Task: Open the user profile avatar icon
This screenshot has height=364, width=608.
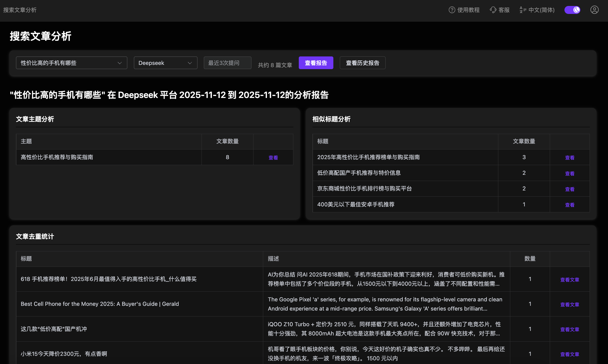Action: 594,10
